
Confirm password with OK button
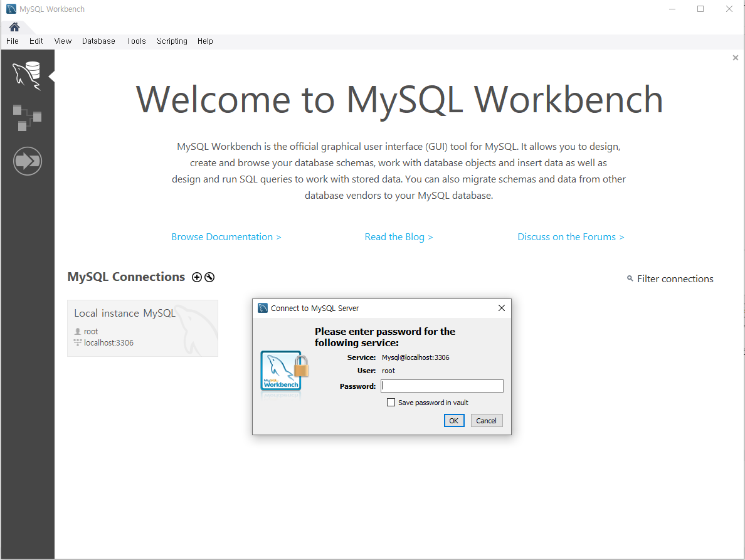point(454,421)
